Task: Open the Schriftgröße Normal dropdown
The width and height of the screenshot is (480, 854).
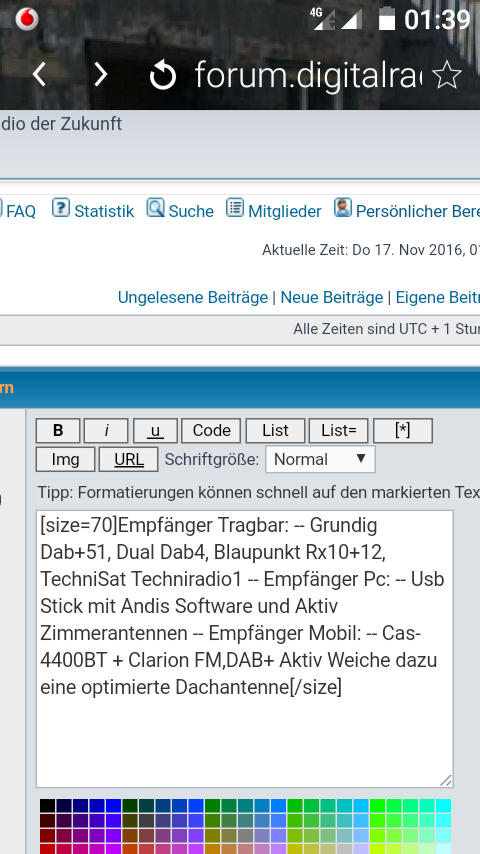Action: click(x=320, y=459)
